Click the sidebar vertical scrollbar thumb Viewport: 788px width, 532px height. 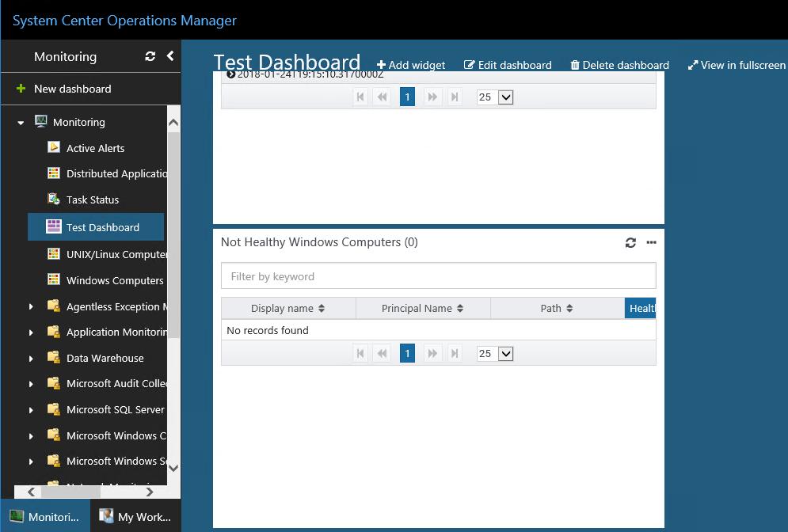tap(173, 234)
